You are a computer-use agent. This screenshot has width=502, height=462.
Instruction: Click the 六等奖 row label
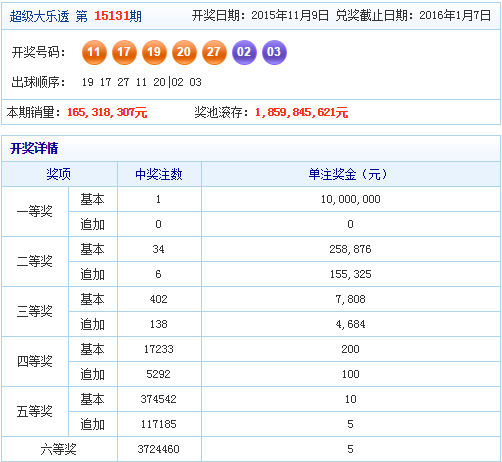(58, 449)
